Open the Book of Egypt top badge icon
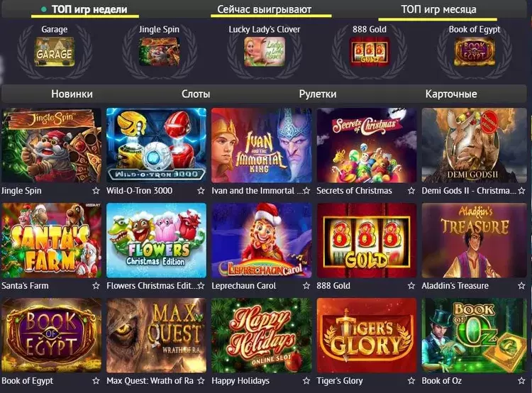The image size is (532, 393). tap(475, 52)
